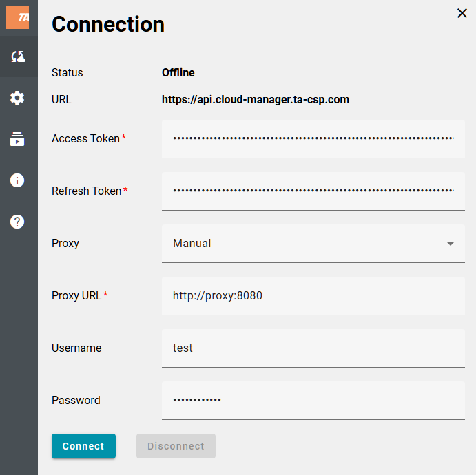
Task: Focus the Access Token input field
Action: (313, 138)
